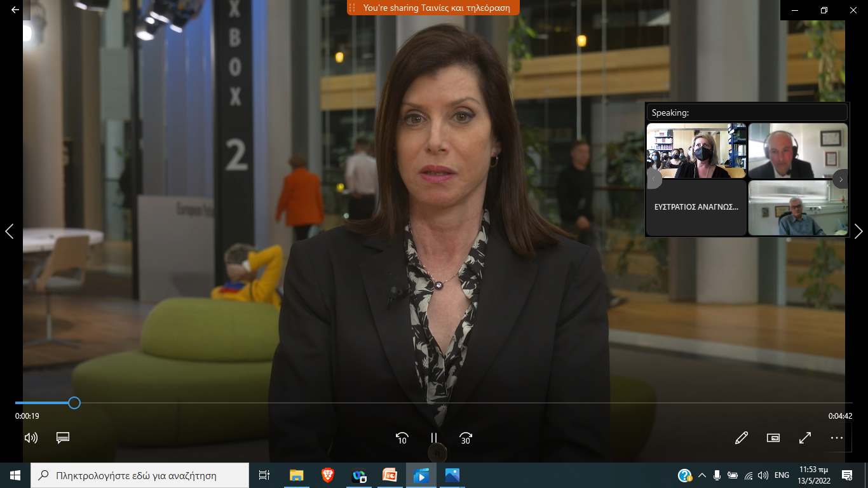The width and height of the screenshot is (868, 488).
Task: Click the video seek slider handle
Action: coord(74,403)
